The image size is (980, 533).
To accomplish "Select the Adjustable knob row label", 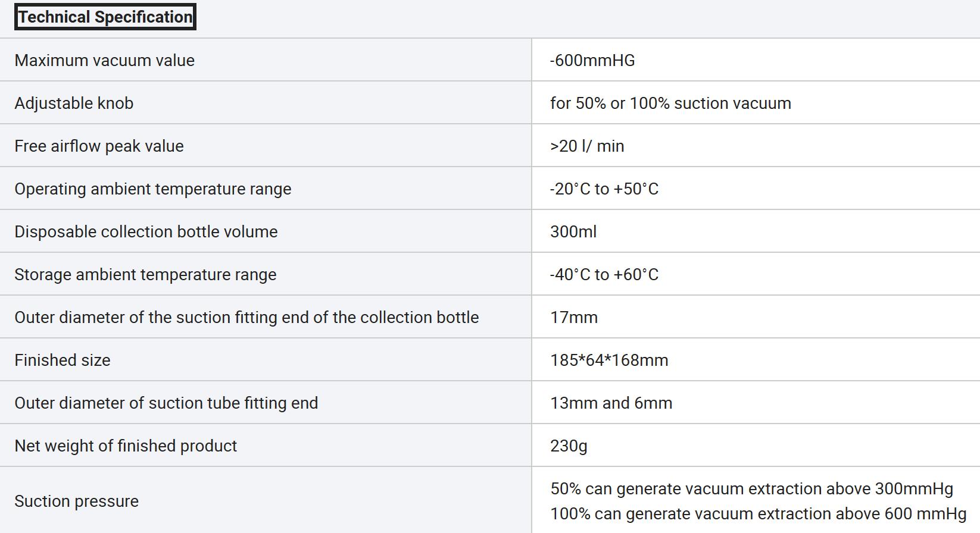I will point(74,103).
